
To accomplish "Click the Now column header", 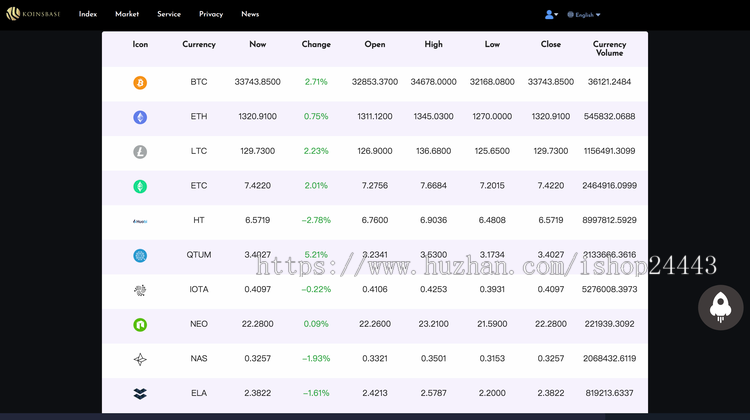I will pos(257,44).
